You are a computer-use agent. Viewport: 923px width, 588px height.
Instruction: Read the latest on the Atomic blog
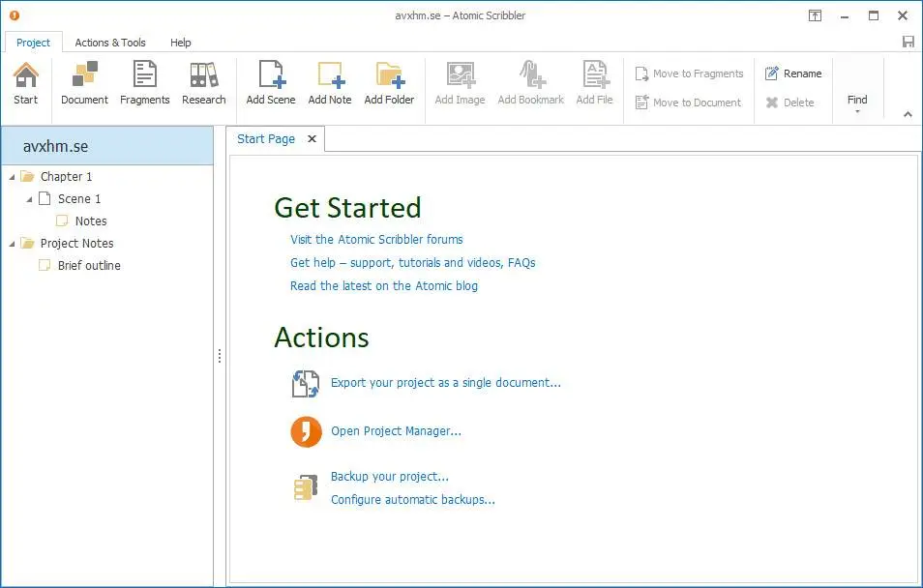click(384, 286)
